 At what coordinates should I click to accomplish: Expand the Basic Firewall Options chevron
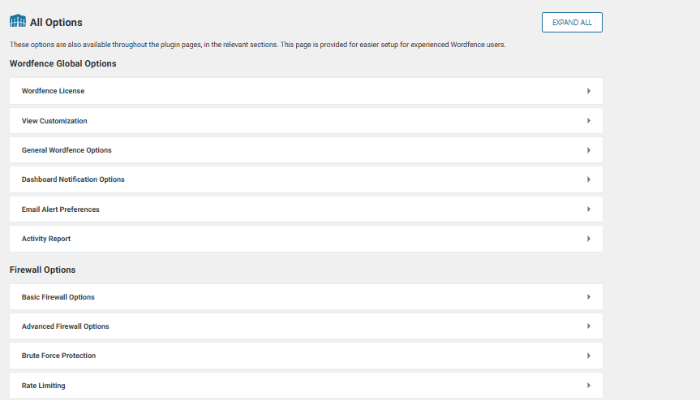pos(588,297)
